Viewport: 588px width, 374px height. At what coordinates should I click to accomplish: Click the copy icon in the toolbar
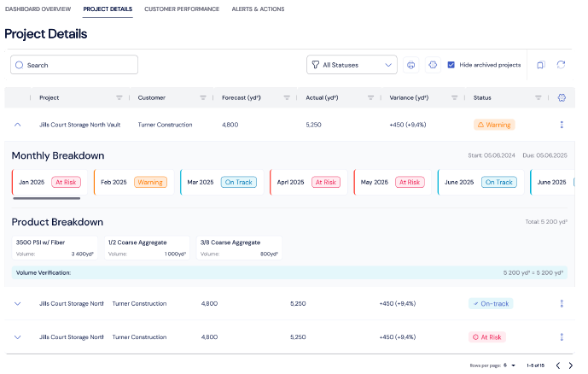click(x=541, y=65)
